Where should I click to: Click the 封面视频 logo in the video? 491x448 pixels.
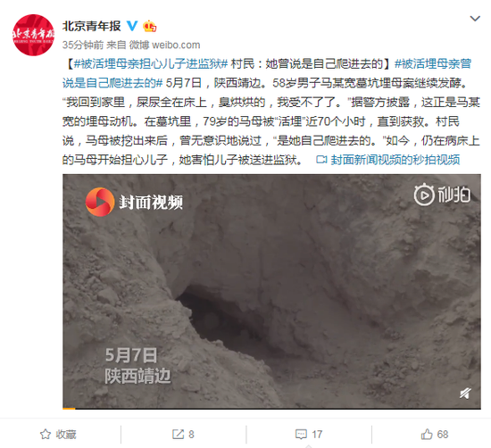point(134,202)
